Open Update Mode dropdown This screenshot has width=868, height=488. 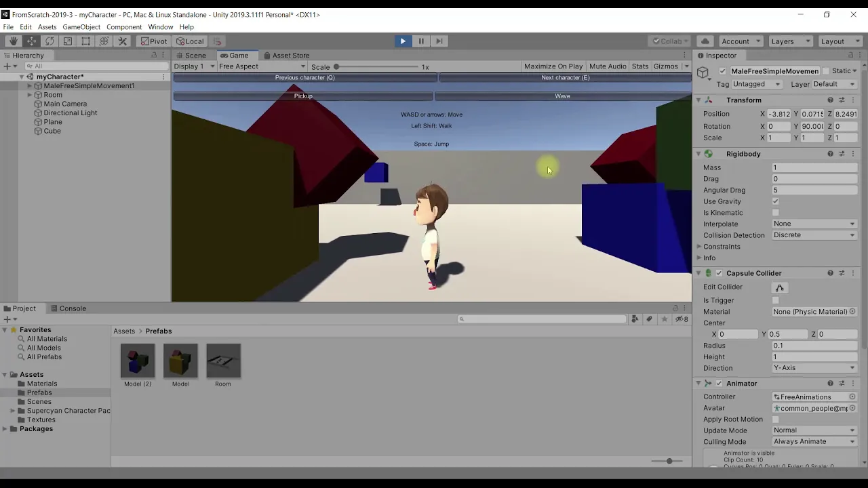pyautogui.click(x=814, y=430)
